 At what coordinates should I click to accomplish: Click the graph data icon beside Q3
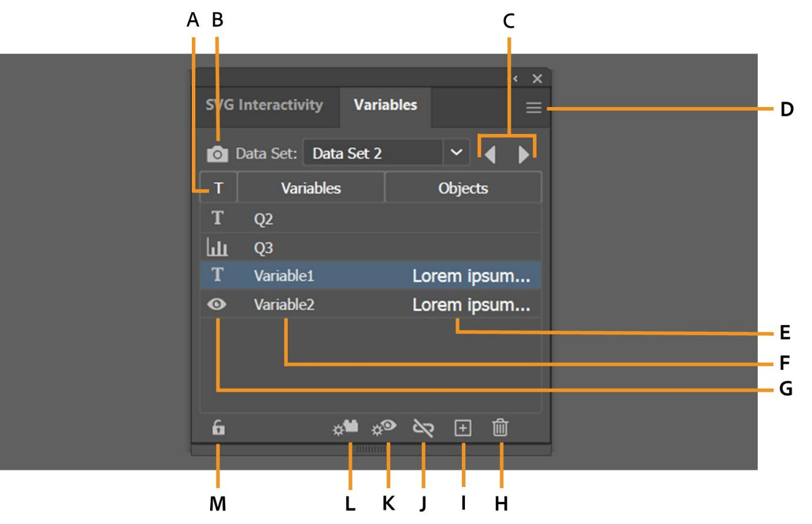coord(217,248)
